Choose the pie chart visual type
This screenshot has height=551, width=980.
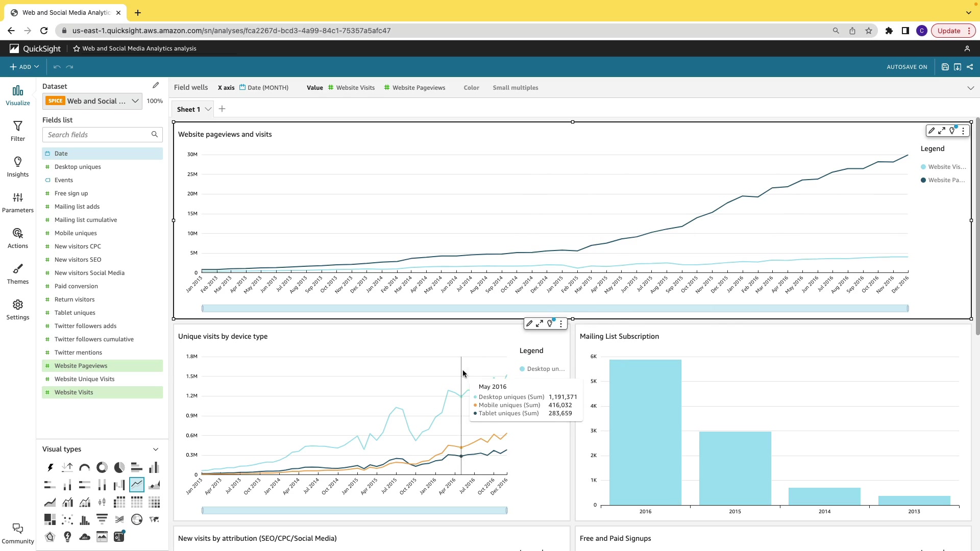tap(119, 467)
